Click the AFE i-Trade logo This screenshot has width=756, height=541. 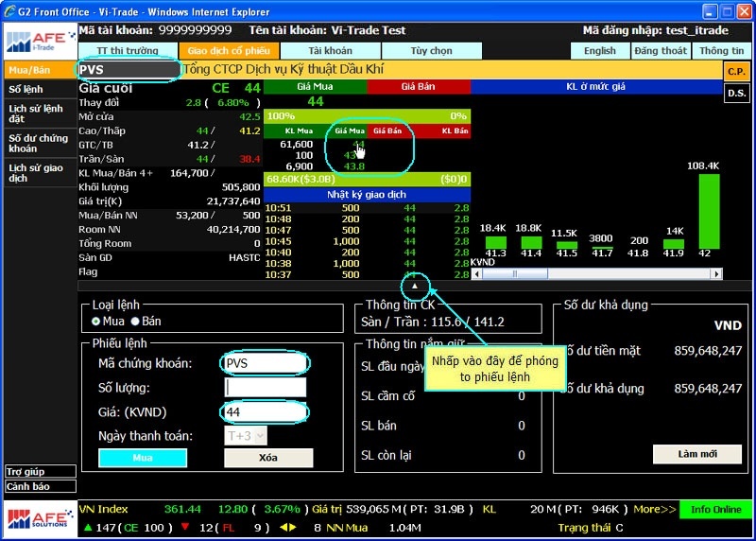pos(41,41)
